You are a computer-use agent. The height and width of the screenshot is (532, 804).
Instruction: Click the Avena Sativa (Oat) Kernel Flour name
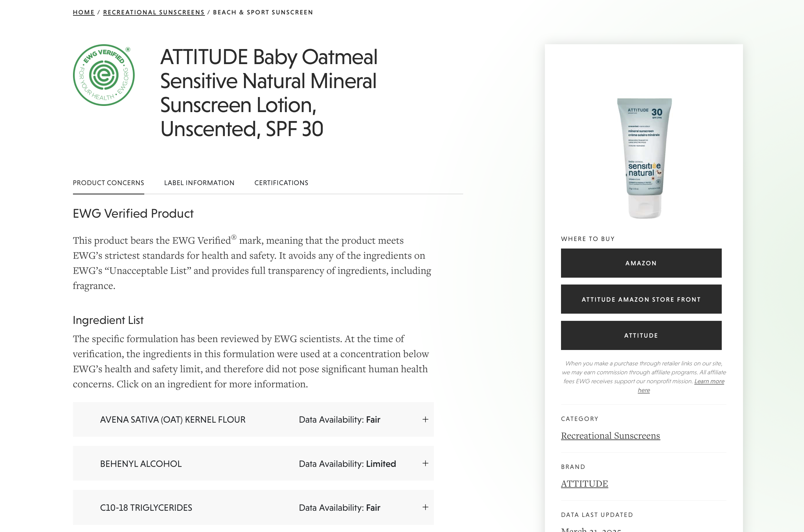pyautogui.click(x=173, y=420)
